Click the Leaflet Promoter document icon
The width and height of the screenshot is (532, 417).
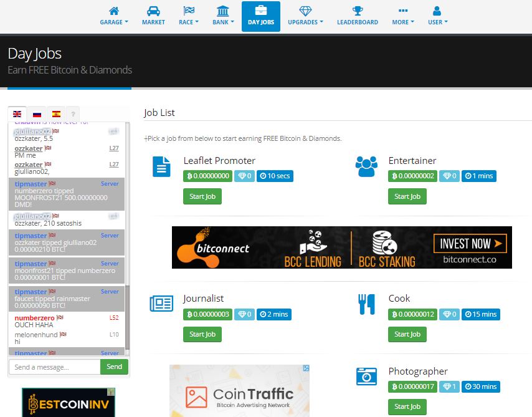coord(161,166)
